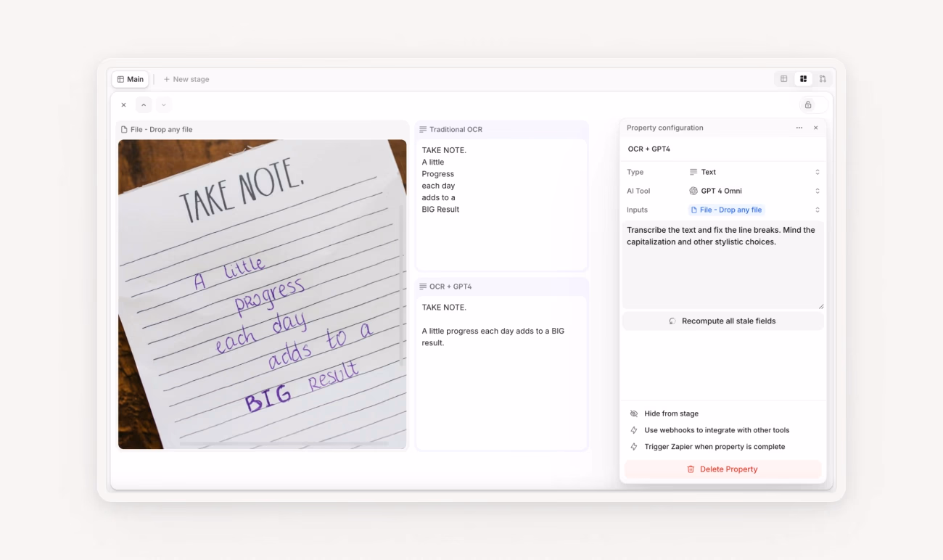Go to previous entity with up arrow

144,104
